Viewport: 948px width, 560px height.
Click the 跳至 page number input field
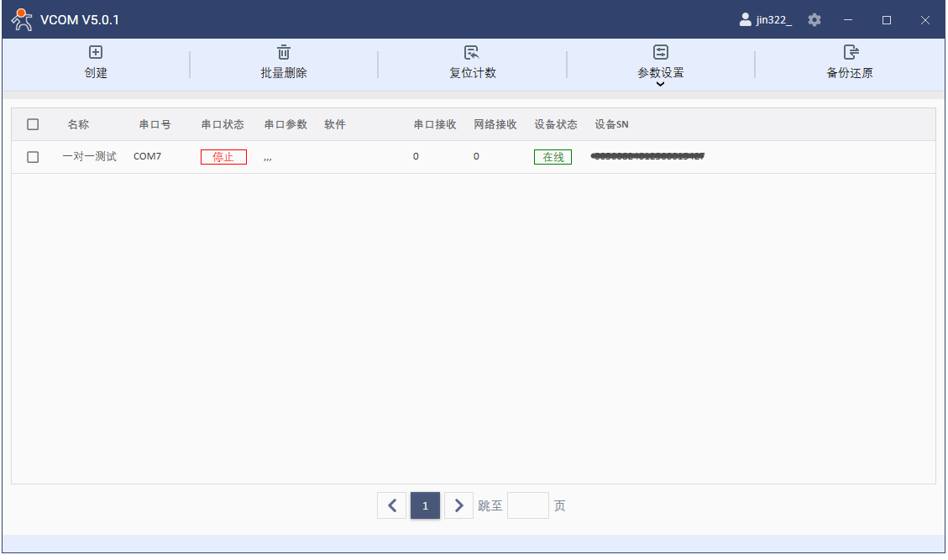(527, 505)
